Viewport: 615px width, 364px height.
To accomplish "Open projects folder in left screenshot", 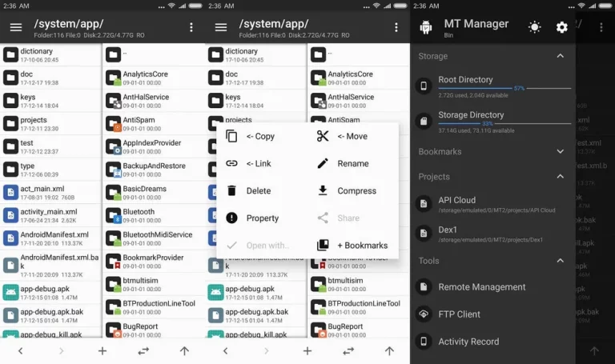I will click(x=51, y=124).
